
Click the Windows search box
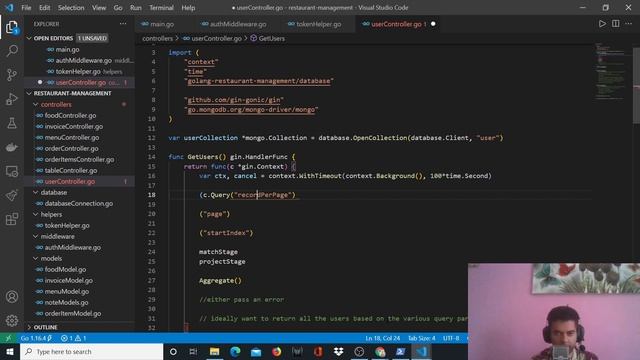[x=91, y=351]
